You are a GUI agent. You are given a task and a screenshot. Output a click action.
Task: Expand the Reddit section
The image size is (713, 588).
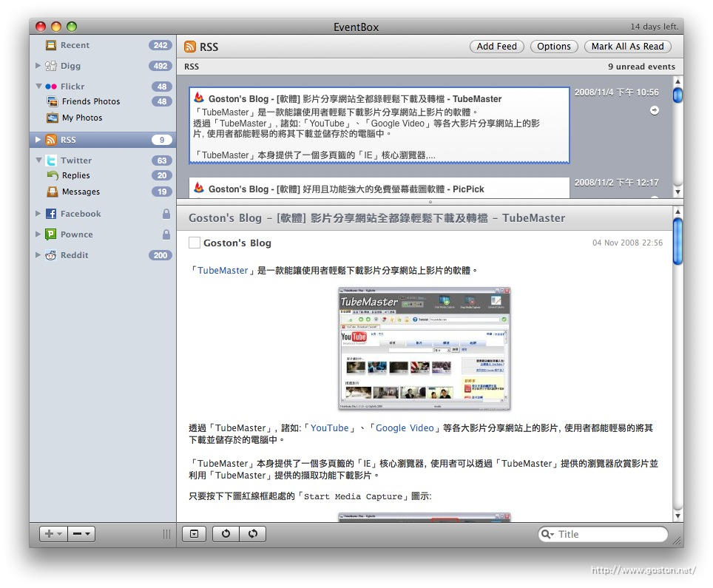(38, 254)
